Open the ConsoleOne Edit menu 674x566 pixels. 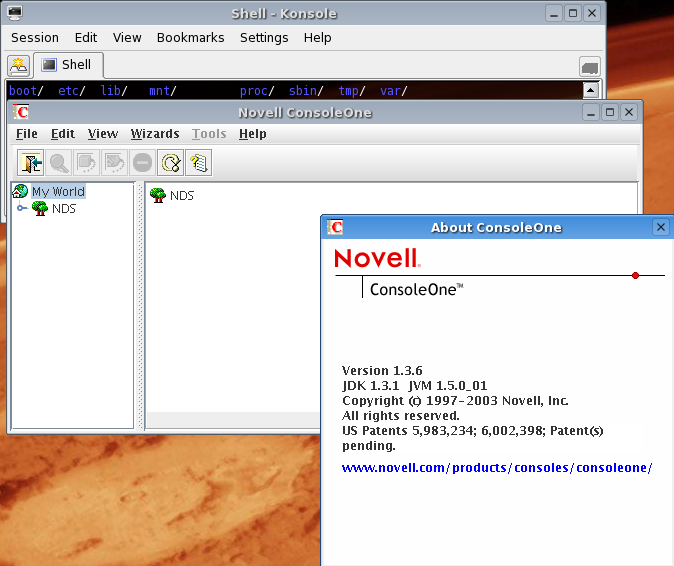pos(63,134)
